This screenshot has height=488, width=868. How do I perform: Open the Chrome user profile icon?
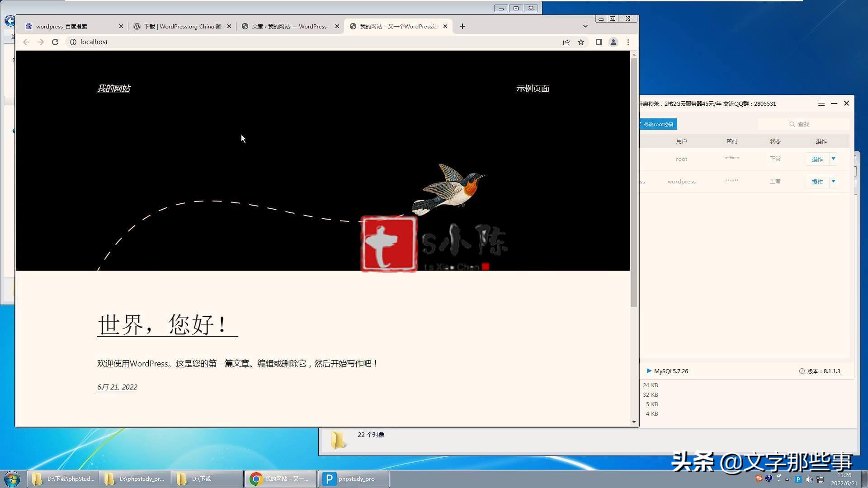(x=613, y=42)
